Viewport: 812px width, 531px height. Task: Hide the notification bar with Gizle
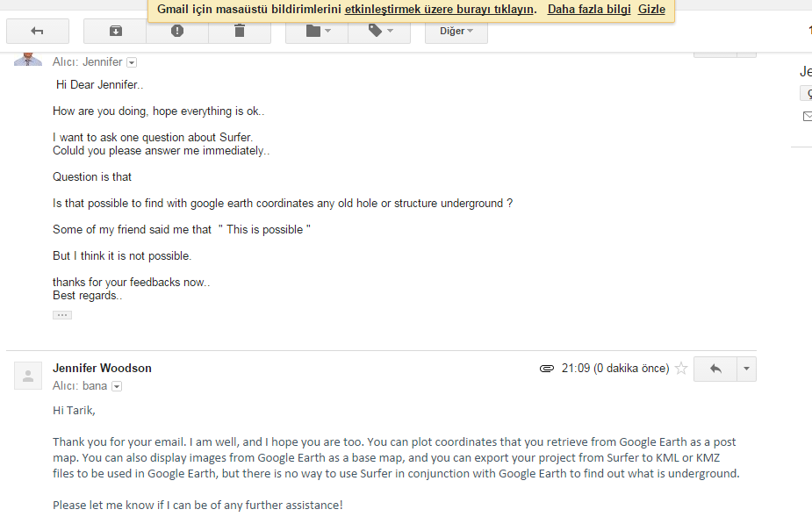pyautogui.click(x=651, y=10)
